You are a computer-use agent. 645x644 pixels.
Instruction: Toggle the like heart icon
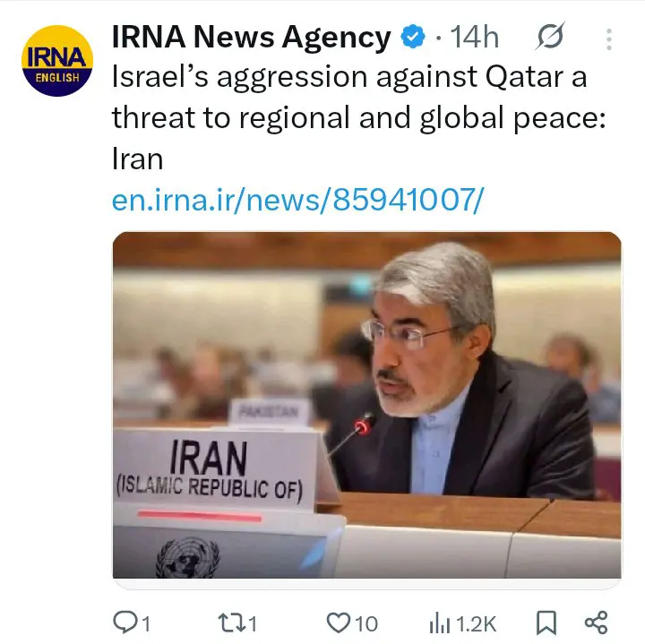(x=338, y=623)
